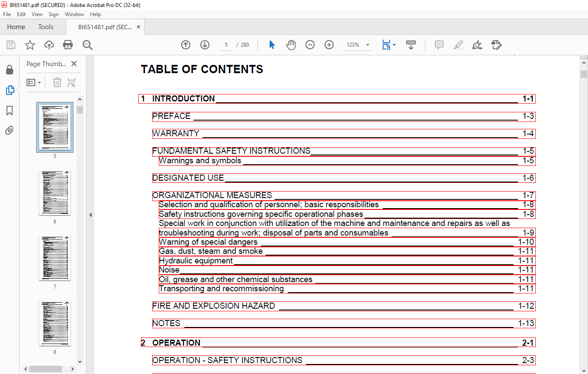Image resolution: width=588 pixels, height=374 pixels.
Task: Upload file to cloud icon
Action: [x=49, y=45]
